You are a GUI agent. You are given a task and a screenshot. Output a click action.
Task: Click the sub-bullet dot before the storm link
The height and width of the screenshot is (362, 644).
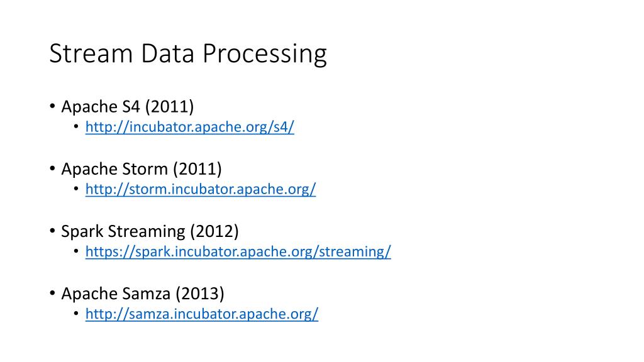tap(76, 190)
